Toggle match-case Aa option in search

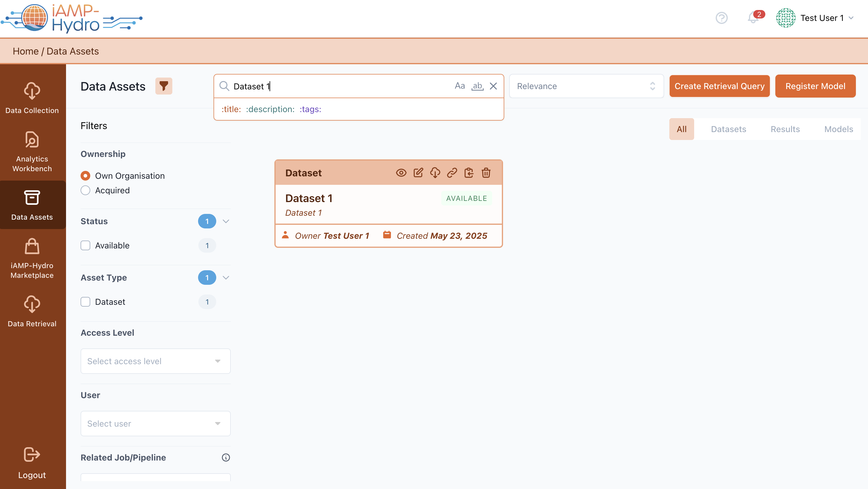pos(460,86)
